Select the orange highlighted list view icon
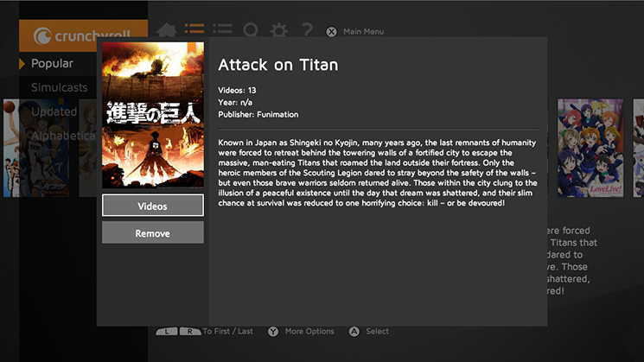 click(194, 31)
